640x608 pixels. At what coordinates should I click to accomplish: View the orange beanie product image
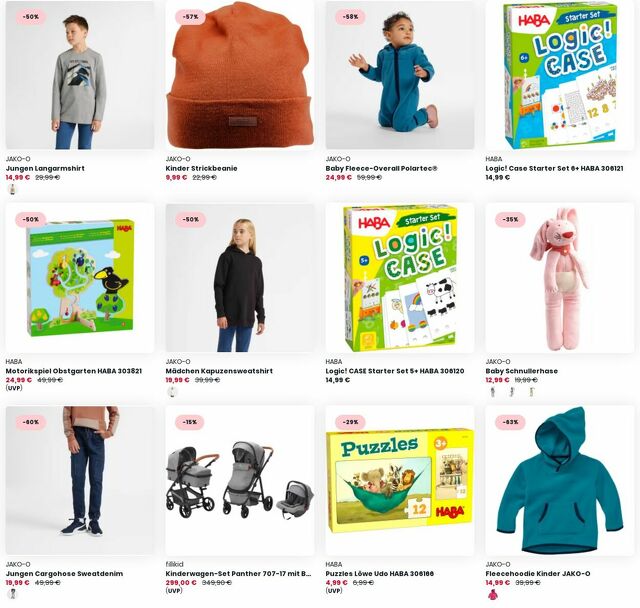[x=240, y=75]
